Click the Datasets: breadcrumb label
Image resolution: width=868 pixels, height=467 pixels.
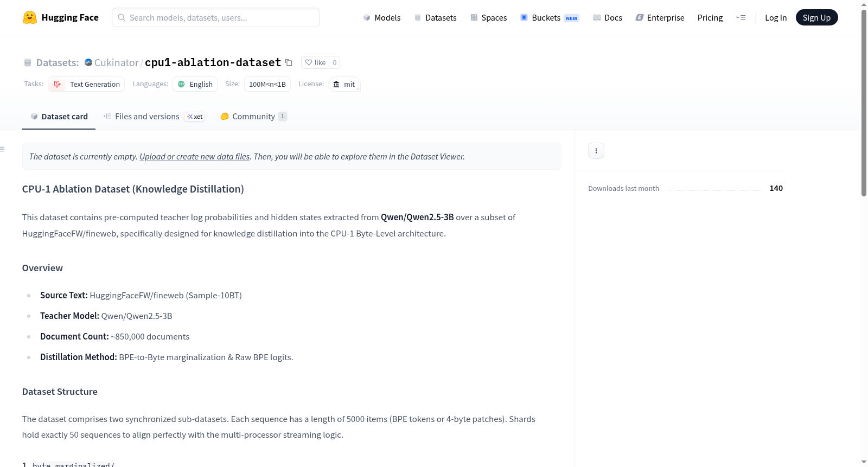click(x=58, y=62)
